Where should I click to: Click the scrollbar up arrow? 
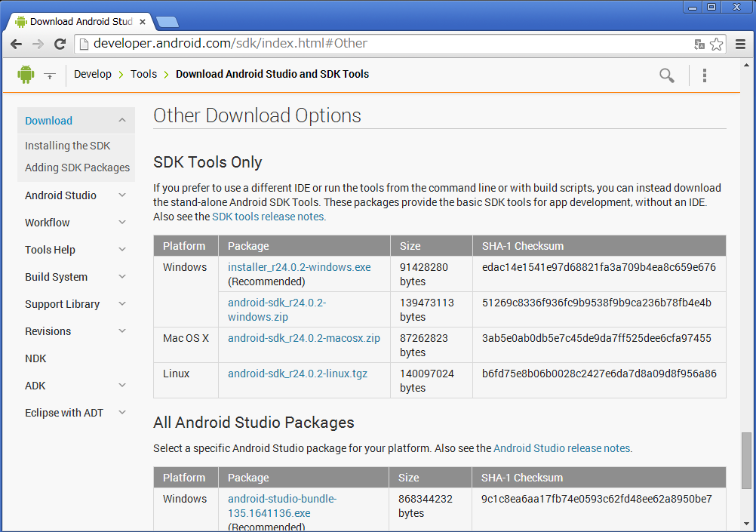746,65
